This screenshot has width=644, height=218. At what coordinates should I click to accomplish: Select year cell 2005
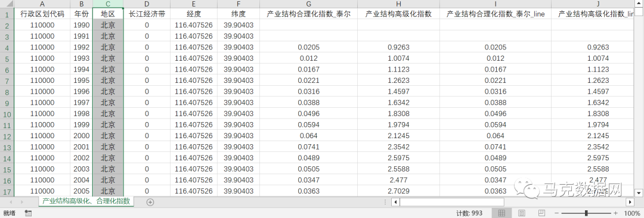[x=81, y=191]
